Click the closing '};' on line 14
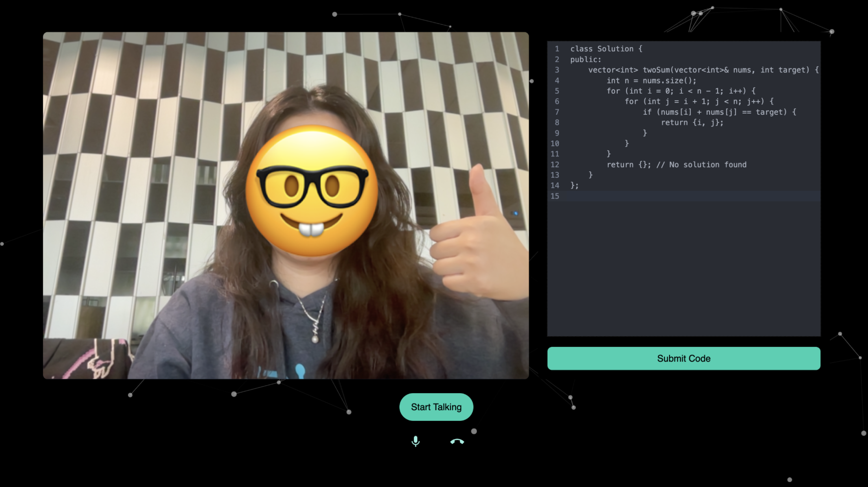The width and height of the screenshot is (868, 487). tap(574, 185)
